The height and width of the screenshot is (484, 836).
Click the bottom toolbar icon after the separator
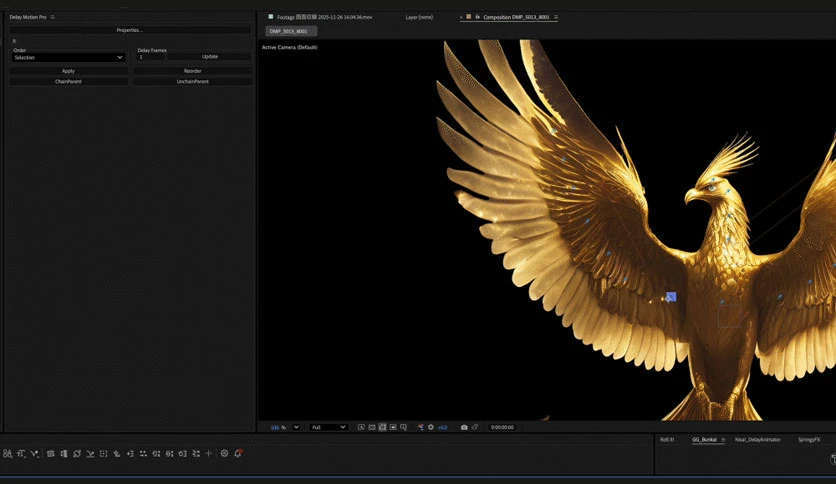click(x=51, y=454)
